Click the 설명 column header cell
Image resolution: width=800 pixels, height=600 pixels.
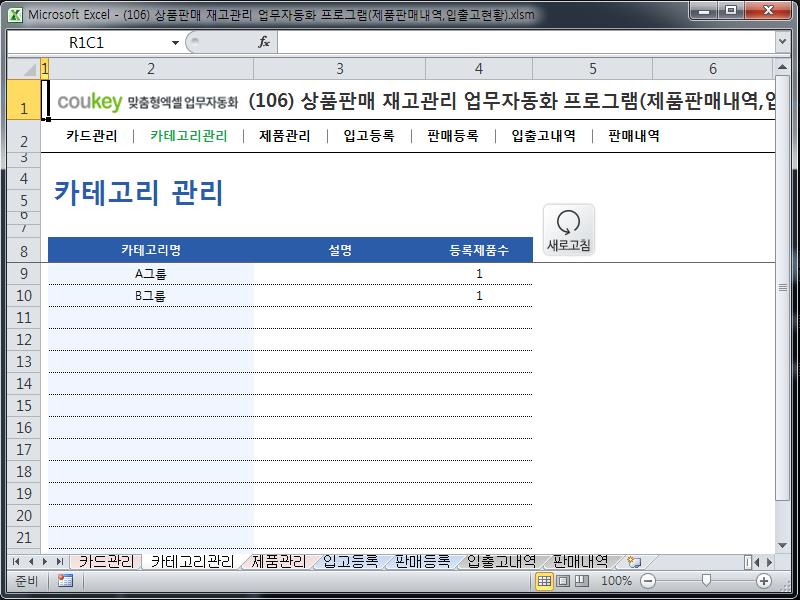[x=339, y=250]
